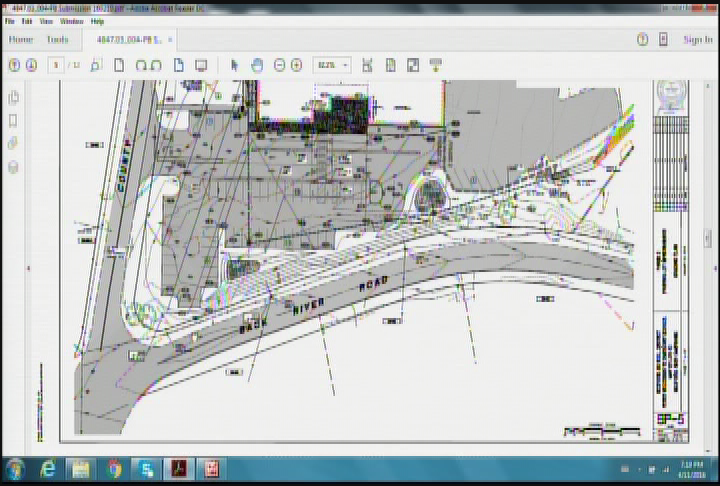Click the sheet number in the title block

coord(670,419)
